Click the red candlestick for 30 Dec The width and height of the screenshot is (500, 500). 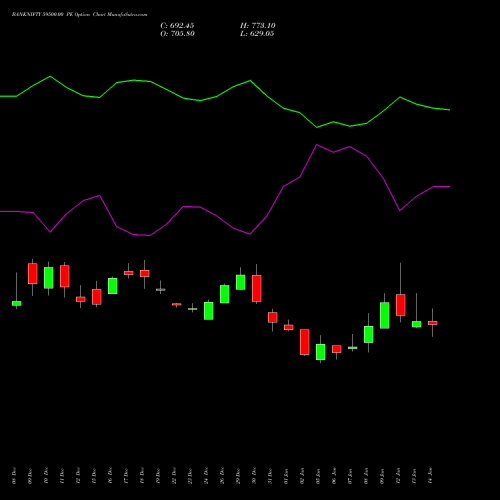click(x=257, y=288)
